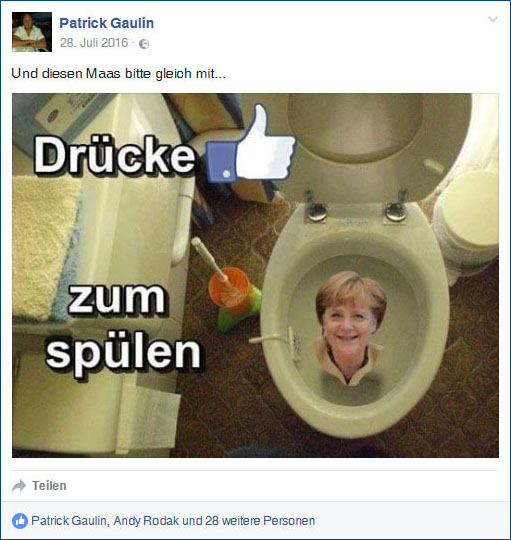Image resolution: width=511 pixels, height=540 pixels.
Task: Open Patrick Gaulin in the likes list
Action: [x=70, y=521]
